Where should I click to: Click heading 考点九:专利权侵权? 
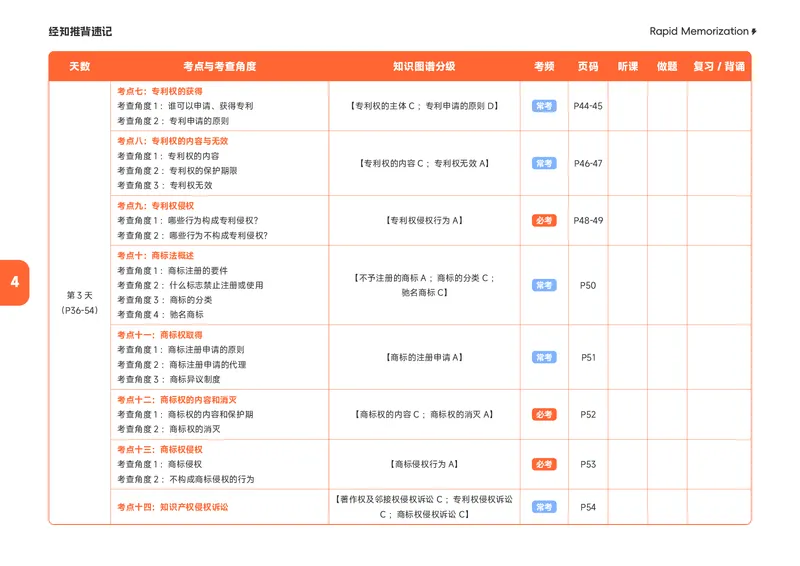tap(156, 206)
